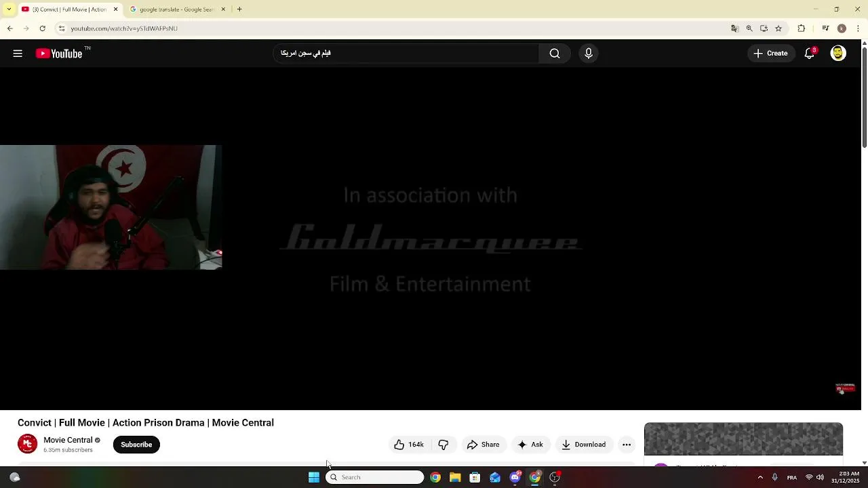
Task: Click the Google Translate icon in address bar
Action: [x=734, y=28]
